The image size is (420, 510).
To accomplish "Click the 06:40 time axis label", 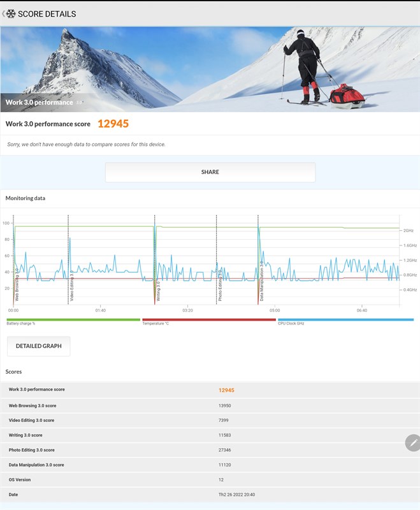I will tap(362, 310).
